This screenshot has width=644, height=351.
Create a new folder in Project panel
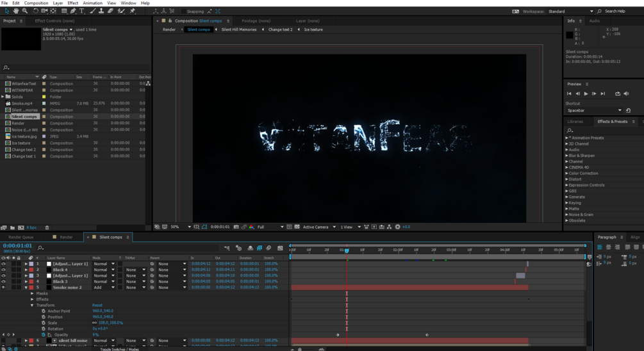tap(12, 227)
